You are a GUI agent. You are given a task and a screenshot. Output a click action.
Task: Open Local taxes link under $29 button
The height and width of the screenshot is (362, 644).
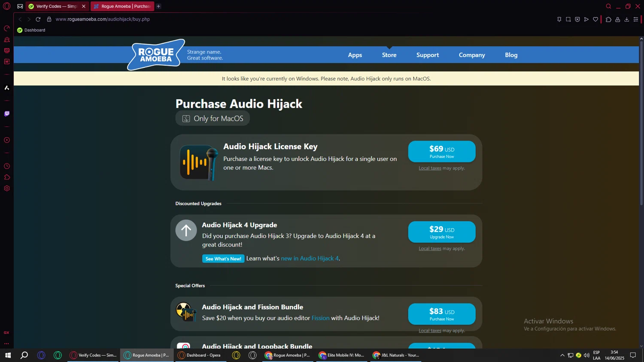pyautogui.click(x=430, y=249)
